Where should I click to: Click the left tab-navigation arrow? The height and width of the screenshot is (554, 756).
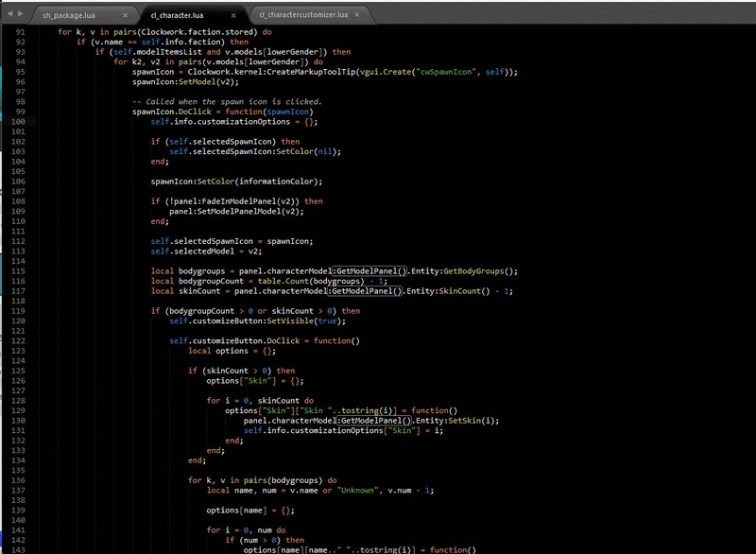point(9,14)
